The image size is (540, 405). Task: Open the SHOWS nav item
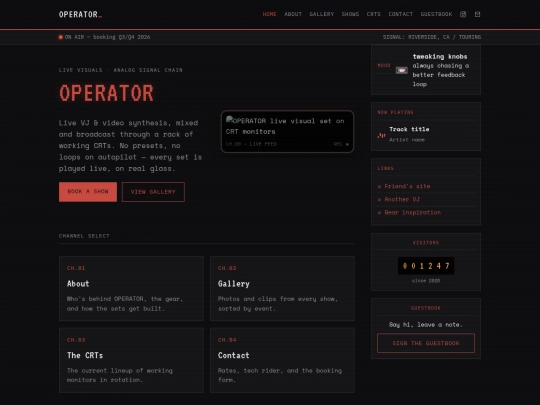pos(350,14)
